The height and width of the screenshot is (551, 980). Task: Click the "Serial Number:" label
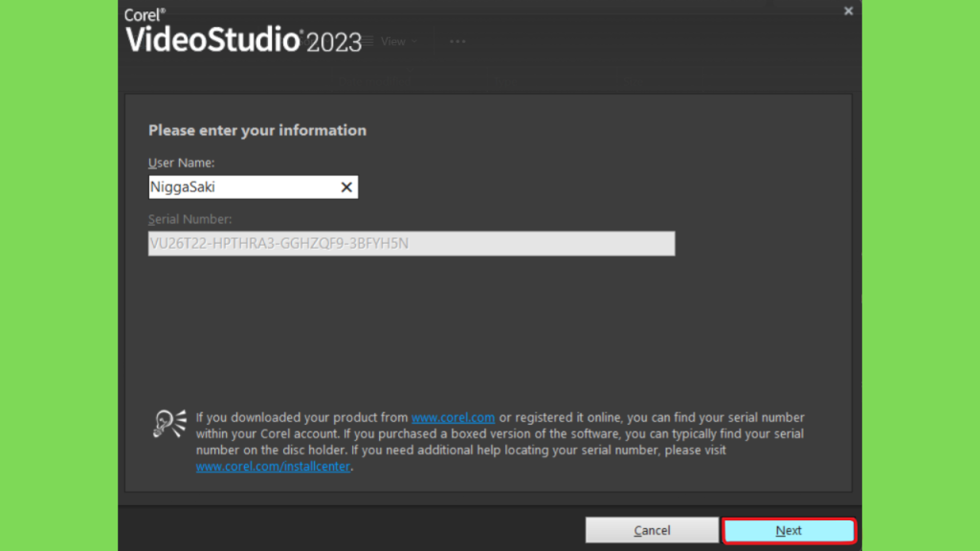[190, 219]
